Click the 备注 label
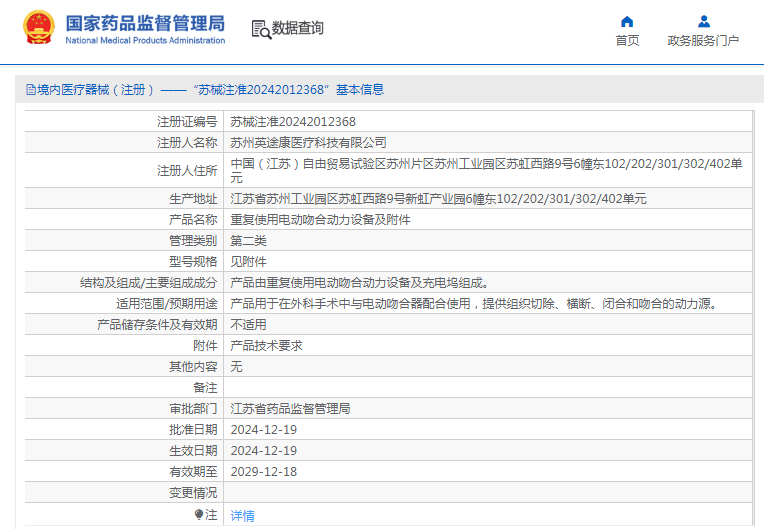The height and width of the screenshot is (529, 764). 205,387
